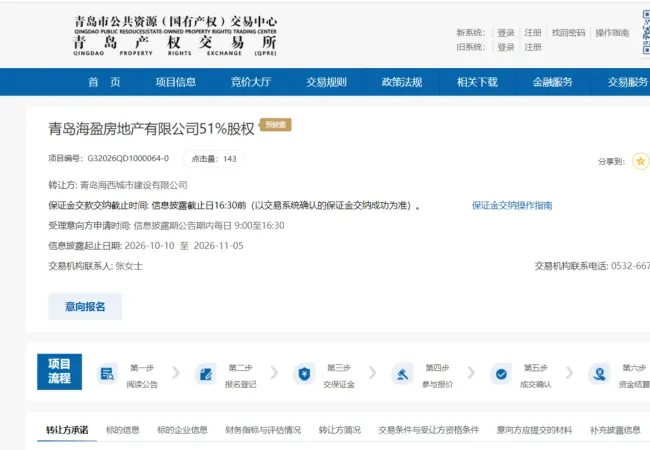650x450 pixels.
Task: Click the 第二步 报名登记 step icon
Action: 206,374
